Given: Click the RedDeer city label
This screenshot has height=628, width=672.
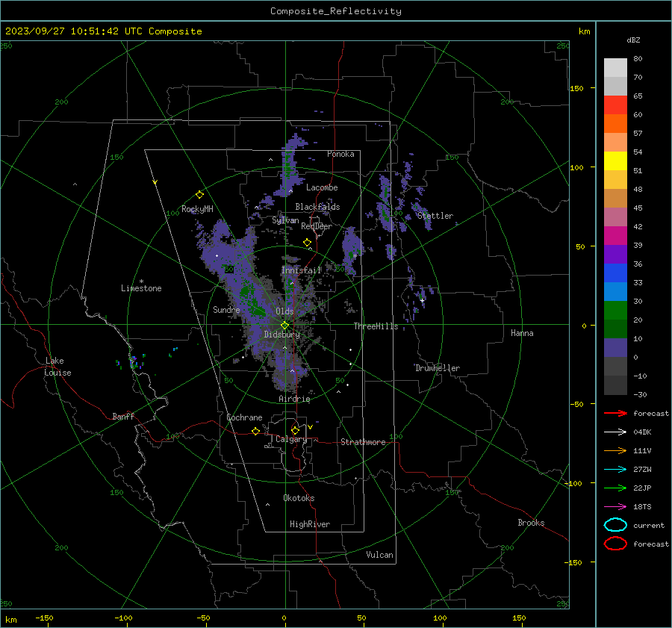Looking at the screenshot, I should tap(317, 226).
